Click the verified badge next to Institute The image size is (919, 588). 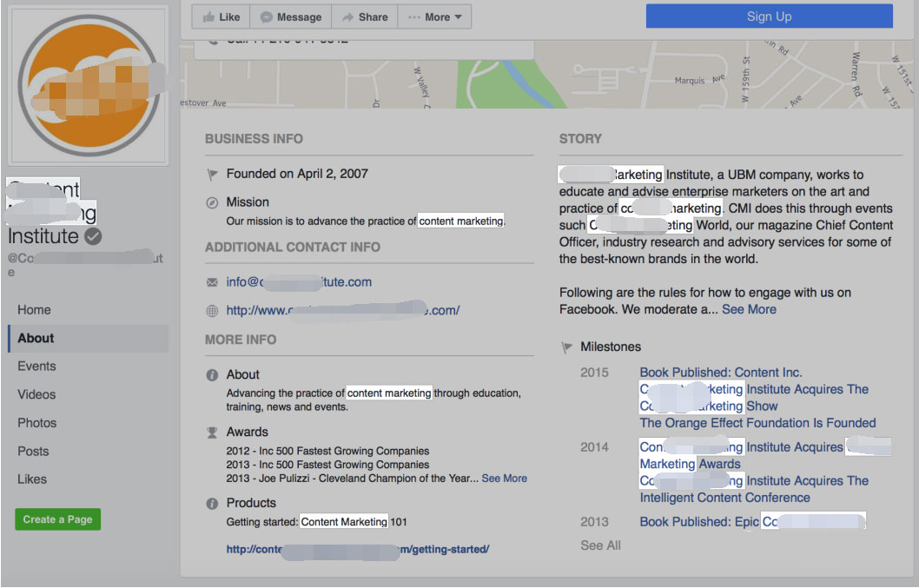93,236
